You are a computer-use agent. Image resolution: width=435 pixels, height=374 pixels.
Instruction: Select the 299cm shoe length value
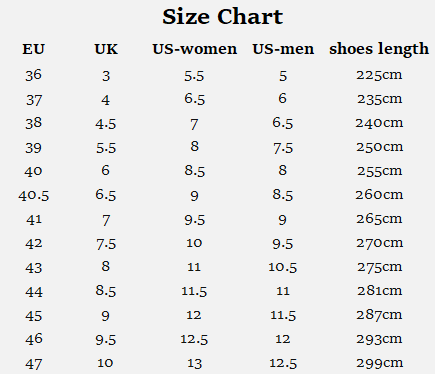pos(379,363)
